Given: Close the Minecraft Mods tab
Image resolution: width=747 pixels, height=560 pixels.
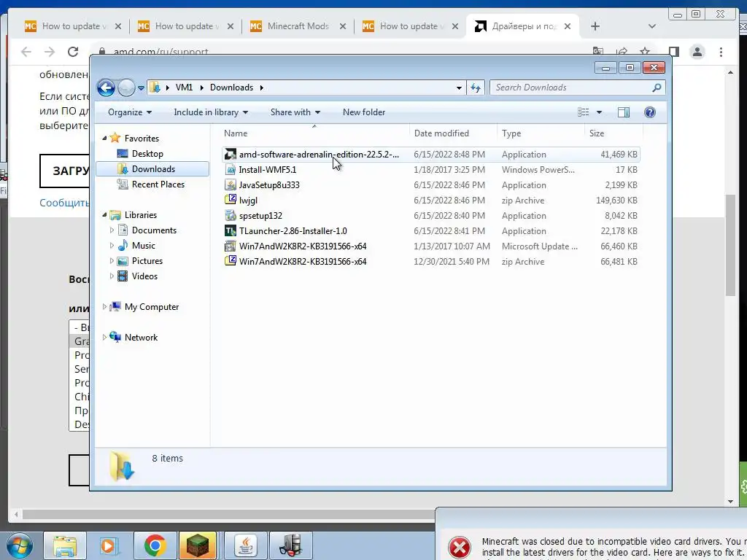Looking at the screenshot, I should point(343,27).
